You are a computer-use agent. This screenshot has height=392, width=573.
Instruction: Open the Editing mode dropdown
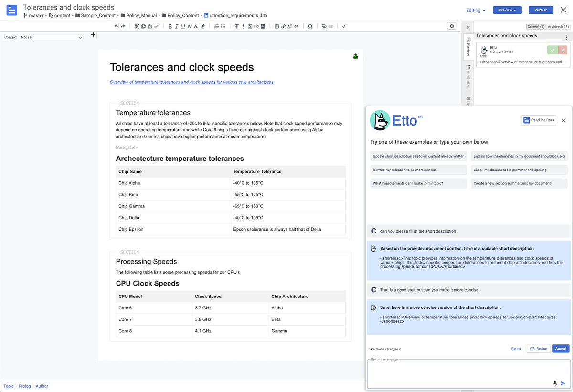click(476, 10)
